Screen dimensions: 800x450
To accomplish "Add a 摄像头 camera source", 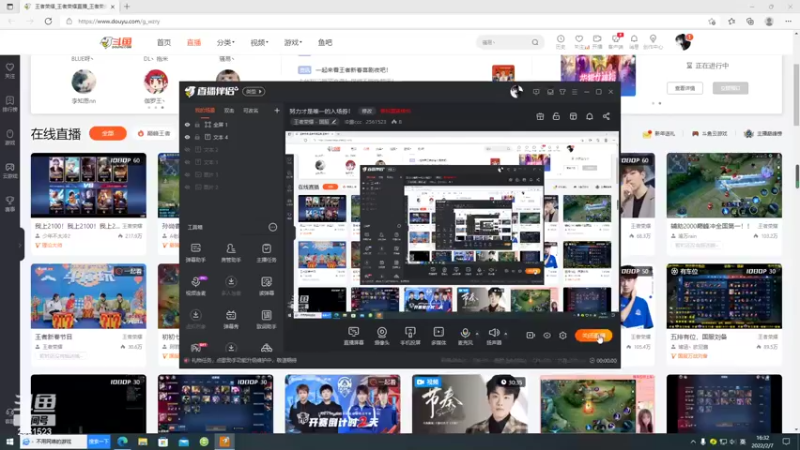I will (382, 336).
